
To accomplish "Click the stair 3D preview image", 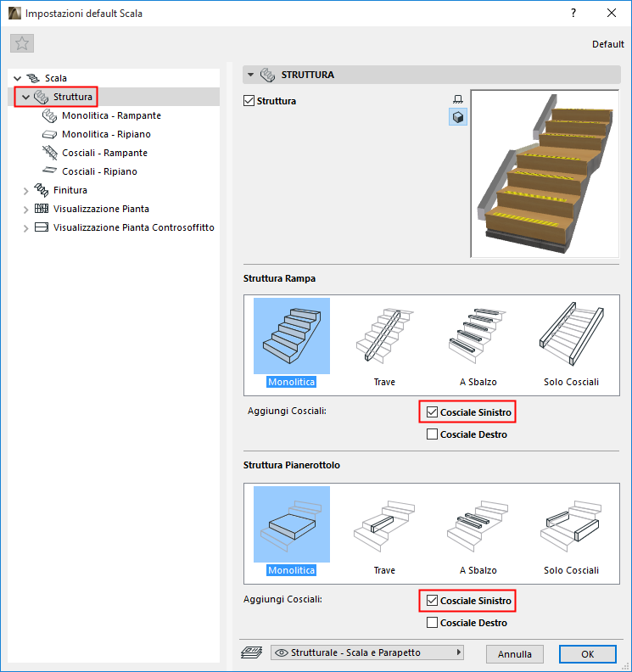I will pos(545,174).
